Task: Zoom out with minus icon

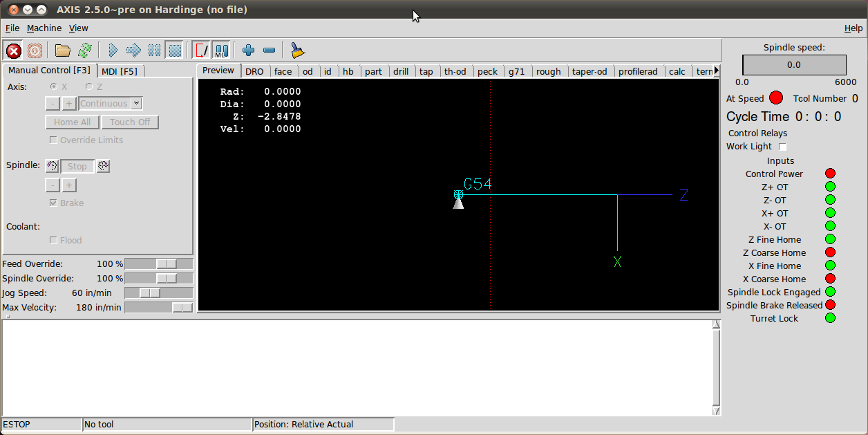Action: [x=270, y=50]
